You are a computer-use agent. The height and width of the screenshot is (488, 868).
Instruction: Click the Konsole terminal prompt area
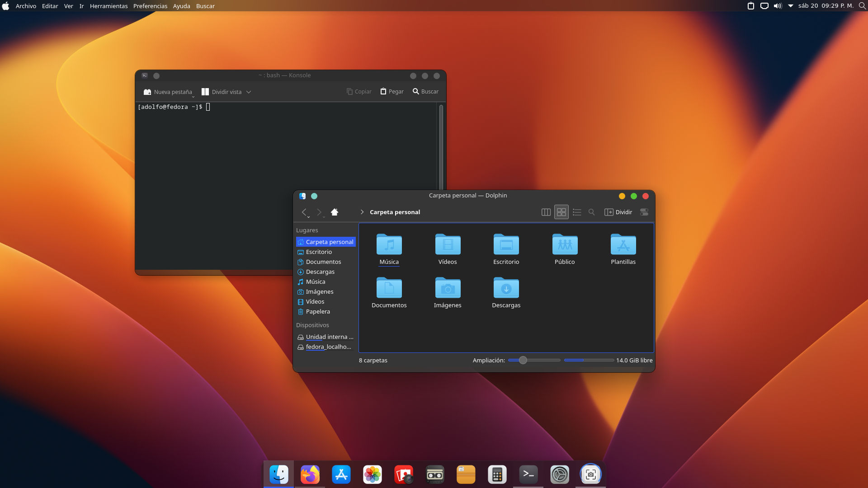point(287,186)
